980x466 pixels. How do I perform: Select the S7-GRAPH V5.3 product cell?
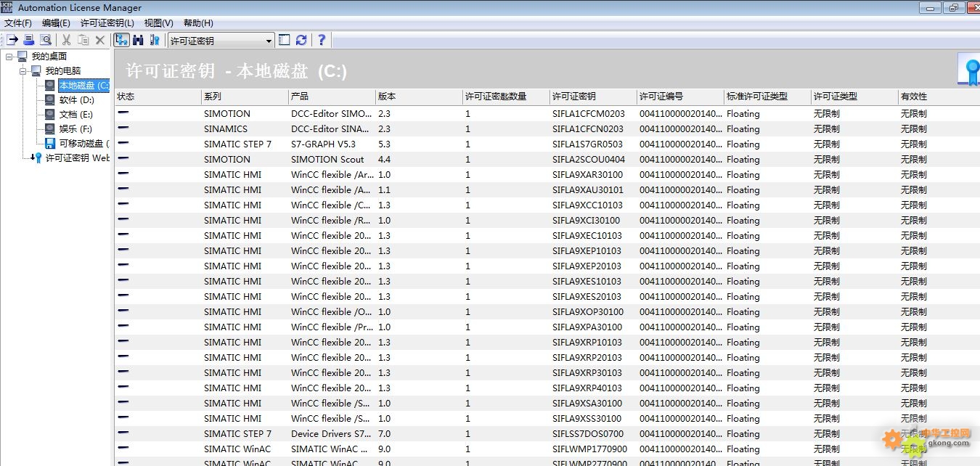coord(323,144)
